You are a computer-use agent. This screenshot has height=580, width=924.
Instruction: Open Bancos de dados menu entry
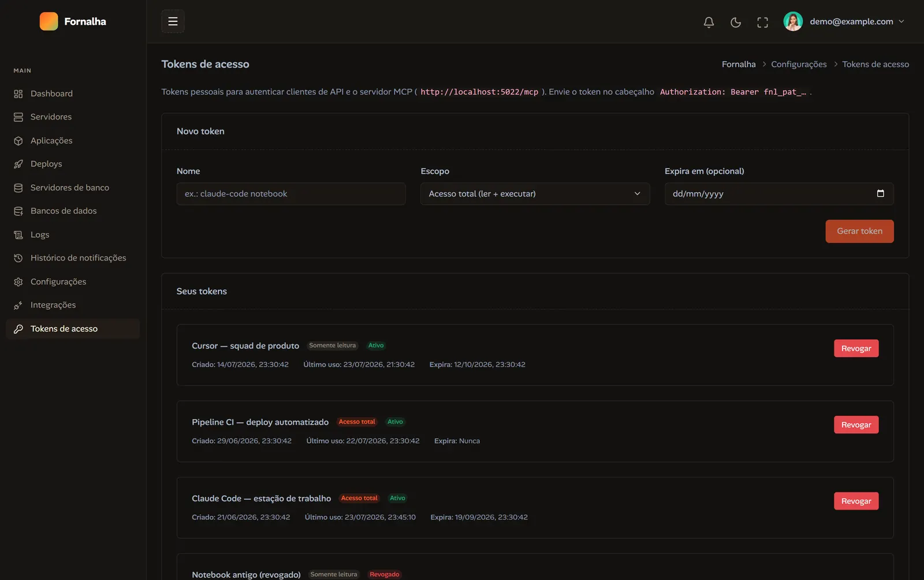(73, 211)
